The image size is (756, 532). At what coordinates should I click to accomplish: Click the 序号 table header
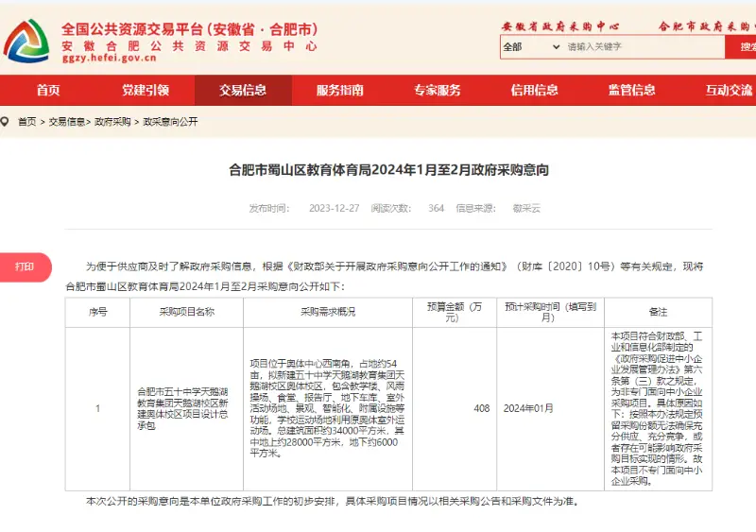coord(98,312)
